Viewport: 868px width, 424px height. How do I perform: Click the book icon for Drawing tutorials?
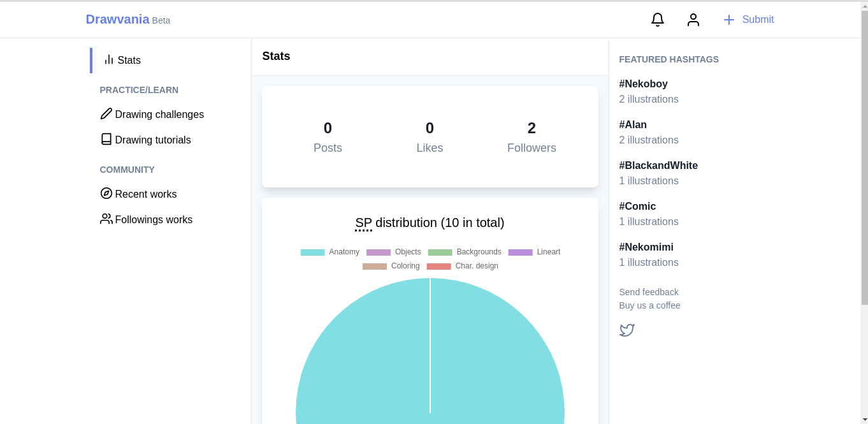point(106,139)
